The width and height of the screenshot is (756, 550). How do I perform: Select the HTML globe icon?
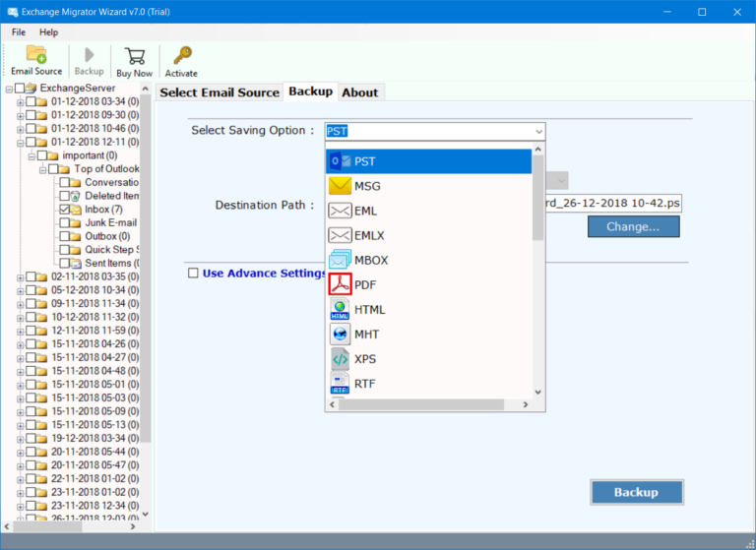click(x=340, y=309)
